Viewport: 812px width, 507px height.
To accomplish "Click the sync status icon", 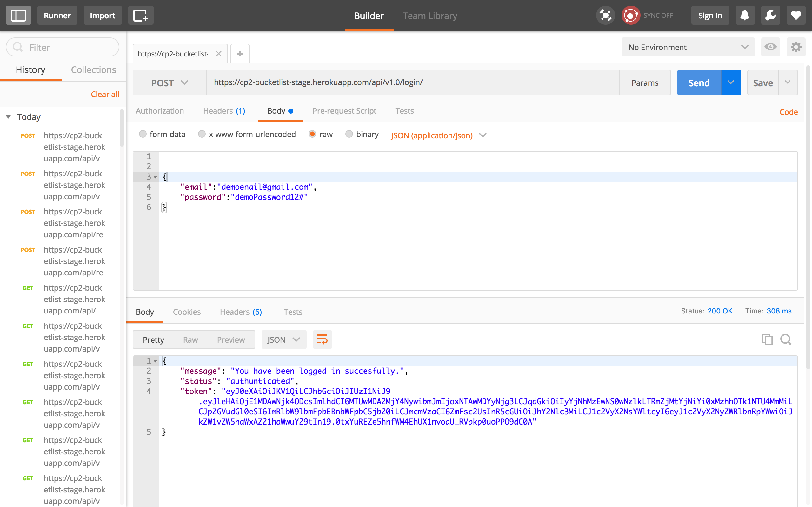I will (630, 16).
